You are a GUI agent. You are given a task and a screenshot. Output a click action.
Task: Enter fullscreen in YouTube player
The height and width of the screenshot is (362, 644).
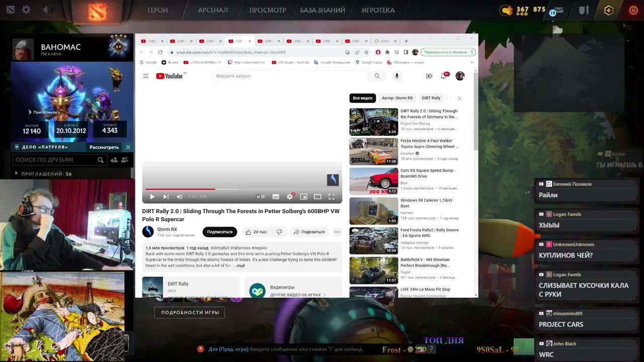coord(332,197)
